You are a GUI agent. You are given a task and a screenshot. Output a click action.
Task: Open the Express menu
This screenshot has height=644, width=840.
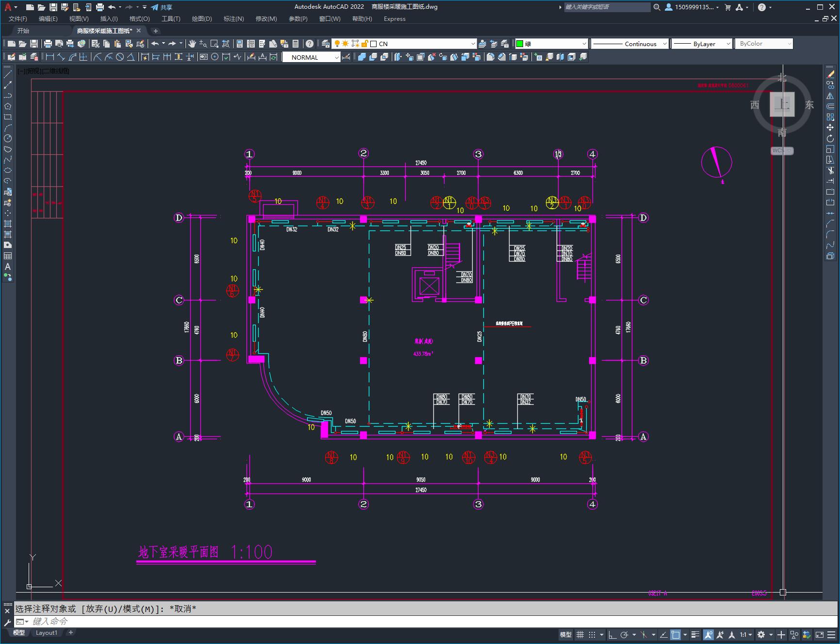(395, 18)
